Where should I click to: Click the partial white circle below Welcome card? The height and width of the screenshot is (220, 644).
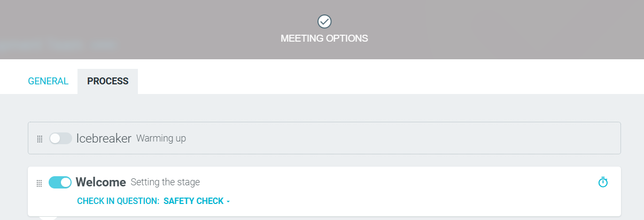click(x=48, y=218)
